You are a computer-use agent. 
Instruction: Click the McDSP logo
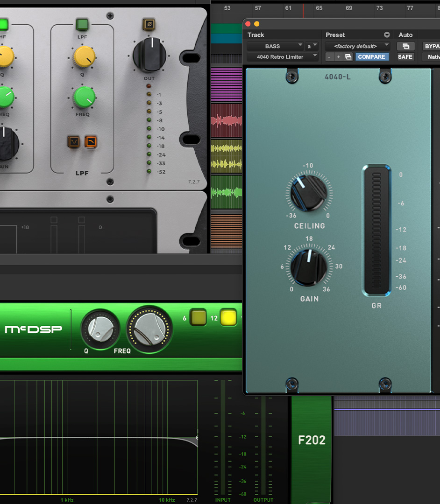pos(34,329)
